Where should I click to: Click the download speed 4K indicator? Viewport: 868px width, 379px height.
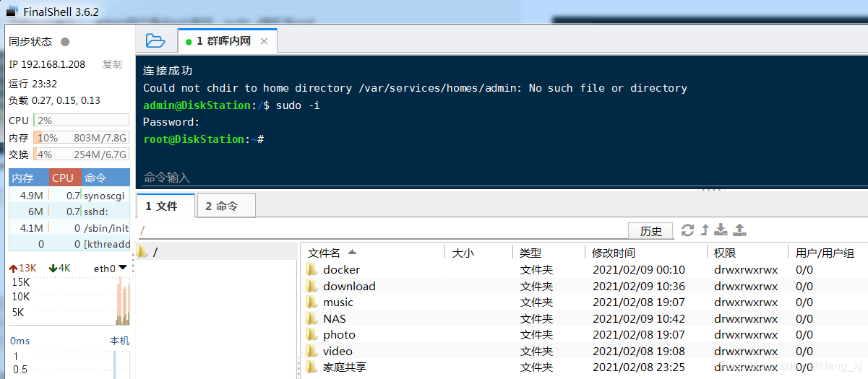pyautogui.click(x=59, y=268)
